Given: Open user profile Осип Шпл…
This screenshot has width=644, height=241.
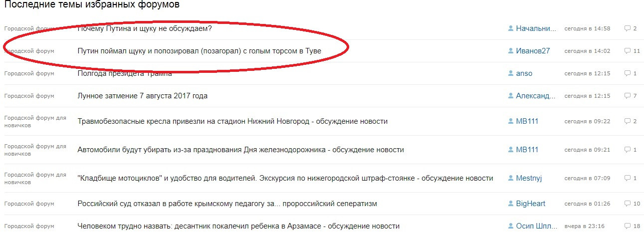Looking at the screenshot, I should click(x=536, y=226).
